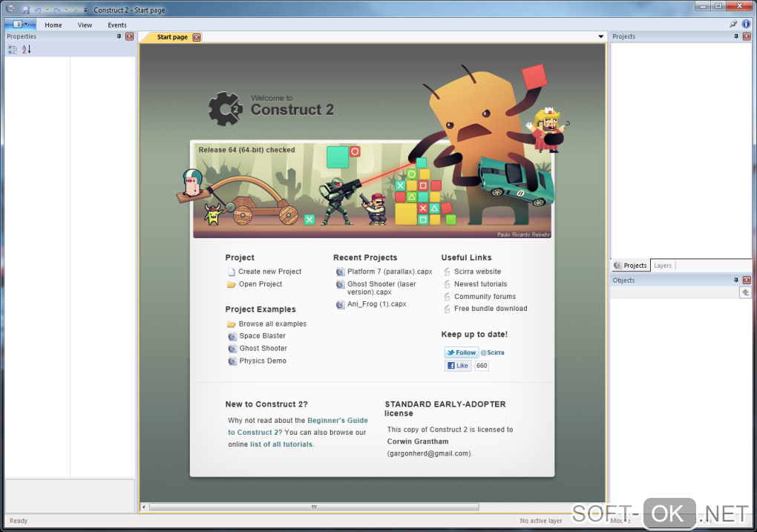Sort properties alphabetically

(27, 49)
